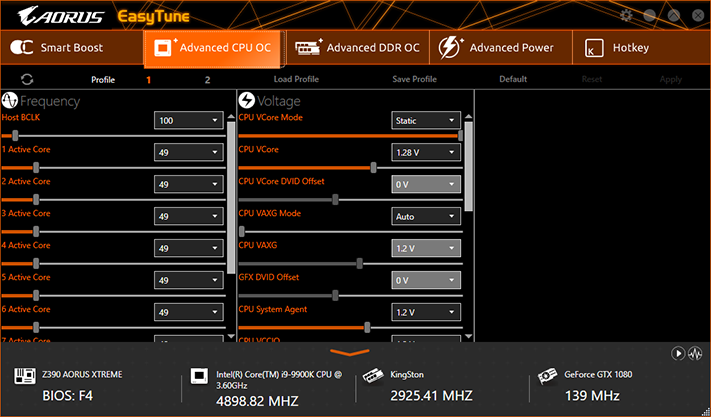
Task: Click the Host BCLK slider handle
Action: 15,136
